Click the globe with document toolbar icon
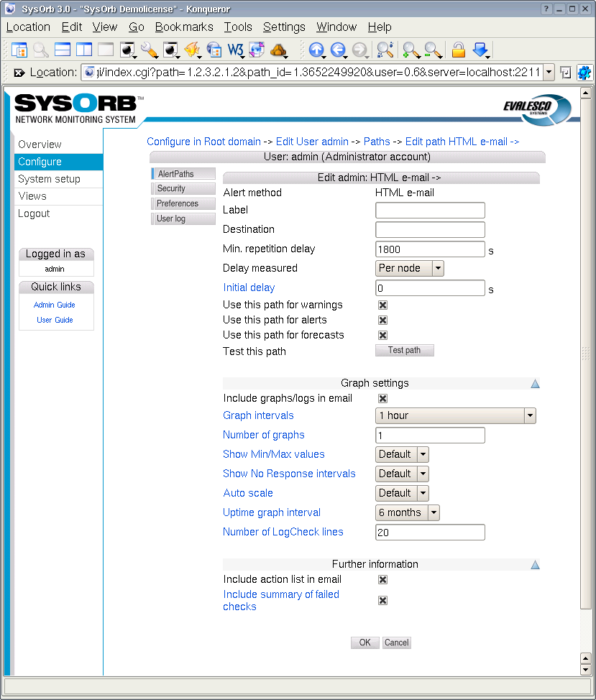Image resolution: width=596 pixels, height=700 pixels. pos(214,50)
